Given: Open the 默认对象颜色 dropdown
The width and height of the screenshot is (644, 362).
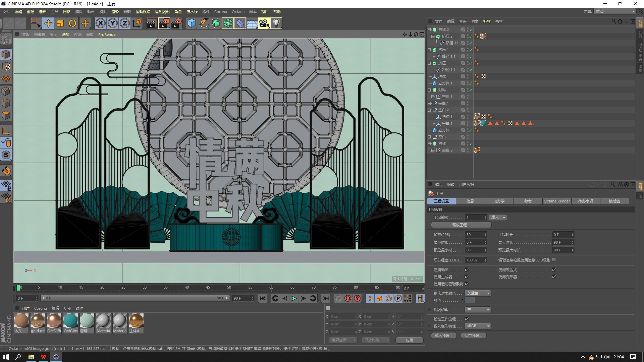Looking at the screenshot, I should click(x=478, y=293).
